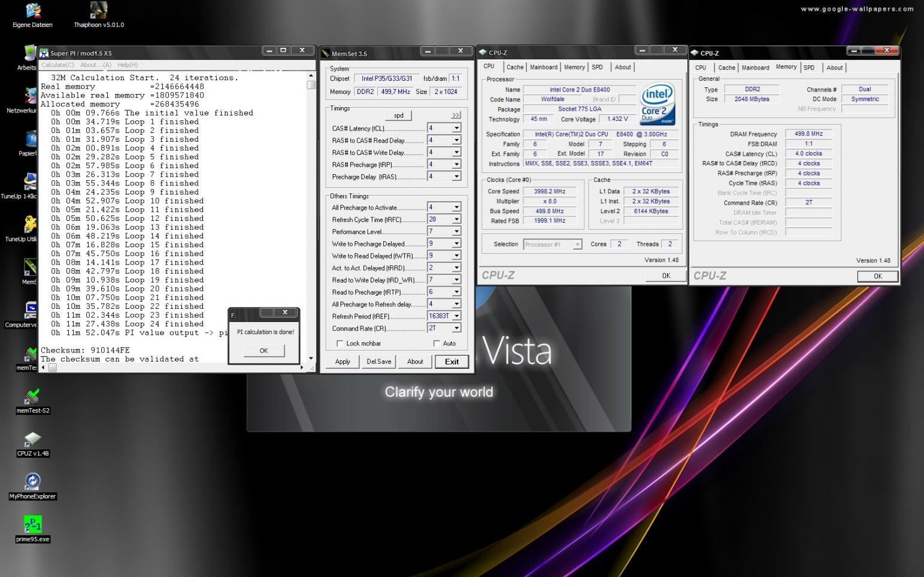
Task: Open the memTest-S2 desktop shortcut
Action: pyautogui.click(x=32, y=402)
